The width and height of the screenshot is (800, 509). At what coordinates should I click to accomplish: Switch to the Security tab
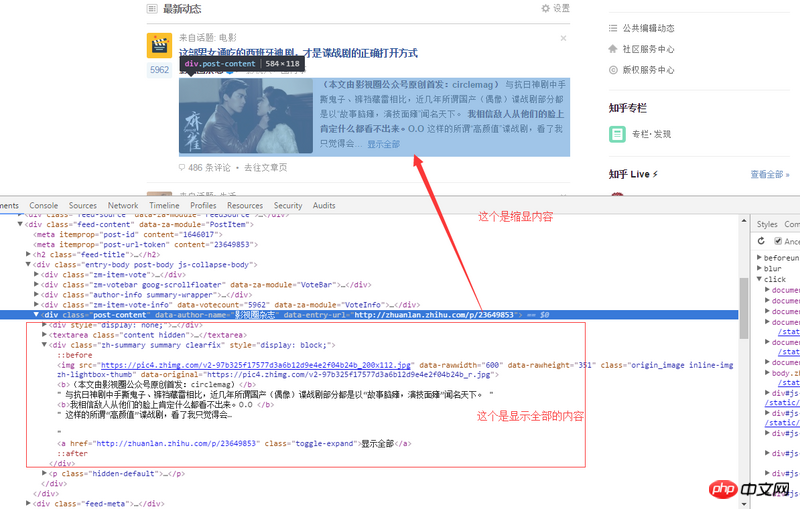[288, 206]
